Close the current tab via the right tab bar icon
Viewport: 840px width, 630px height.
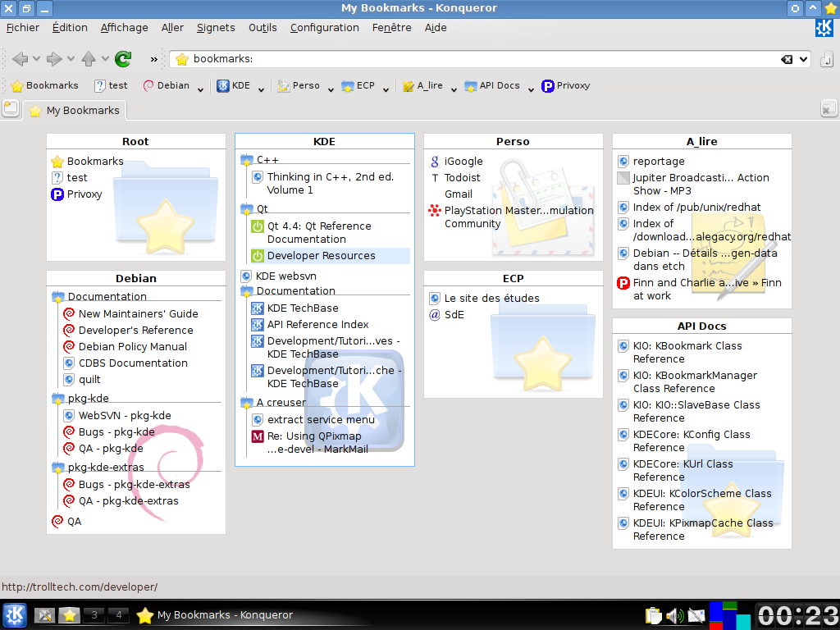[829, 109]
